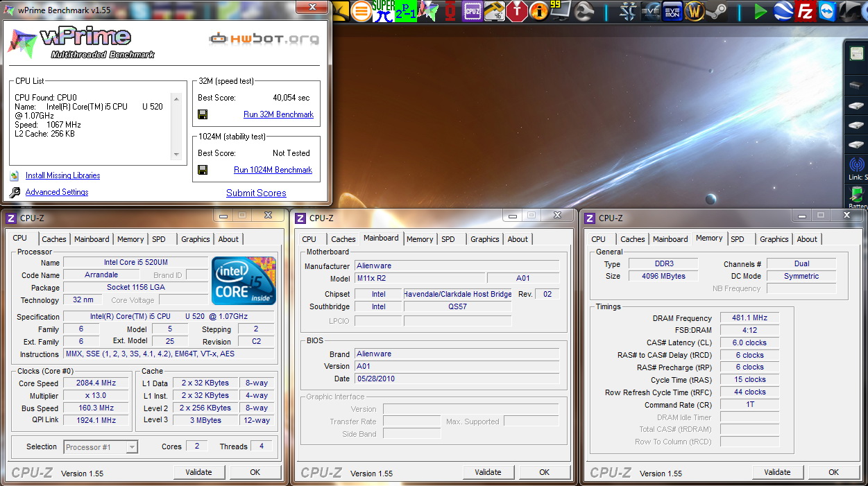Launch EVE Online from the dock

coord(650,12)
